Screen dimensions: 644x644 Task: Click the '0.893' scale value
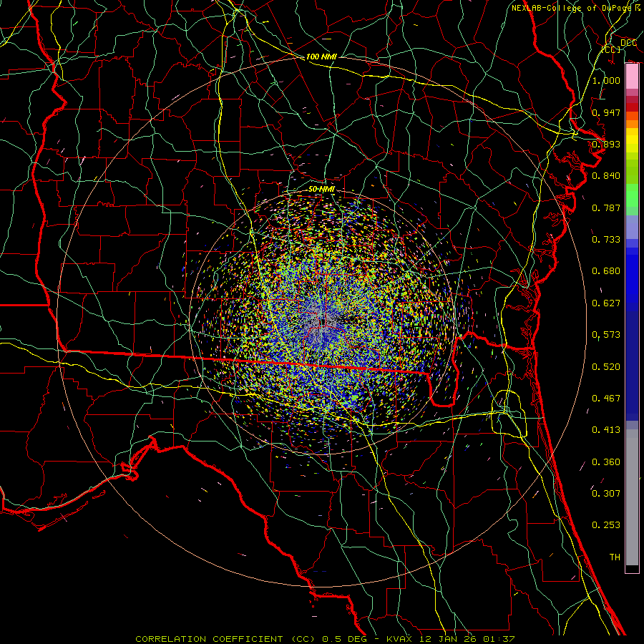[606, 144]
